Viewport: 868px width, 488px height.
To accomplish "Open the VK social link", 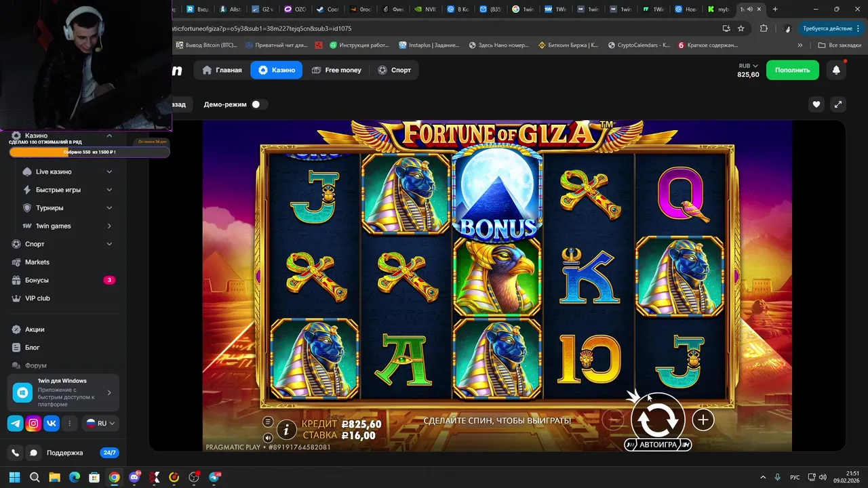I will click(x=52, y=424).
